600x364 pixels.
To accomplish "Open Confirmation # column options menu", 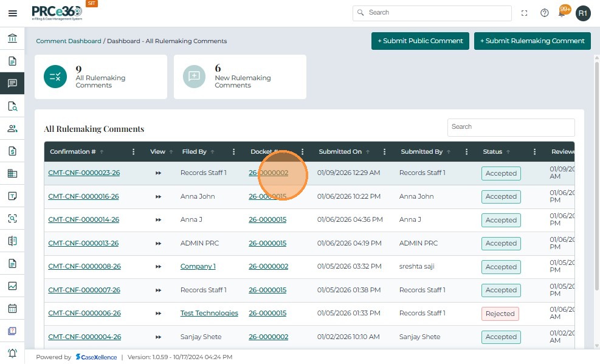I will [134, 152].
